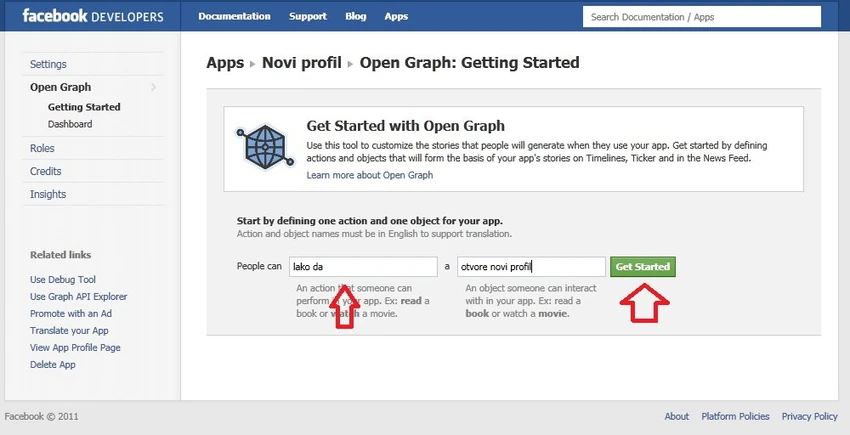Click the Apps breadcrumb link
Viewport: 850px width, 435px height.
(x=225, y=63)
